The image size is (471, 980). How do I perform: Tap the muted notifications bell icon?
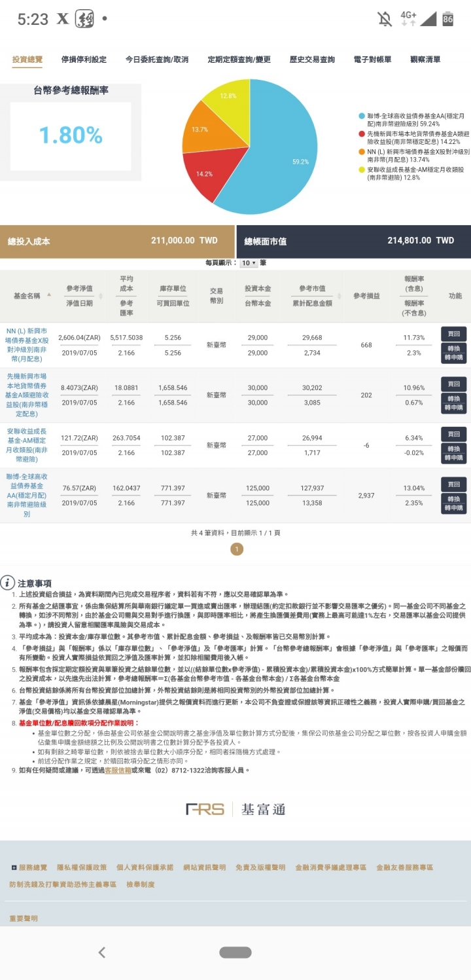point(385,19)
